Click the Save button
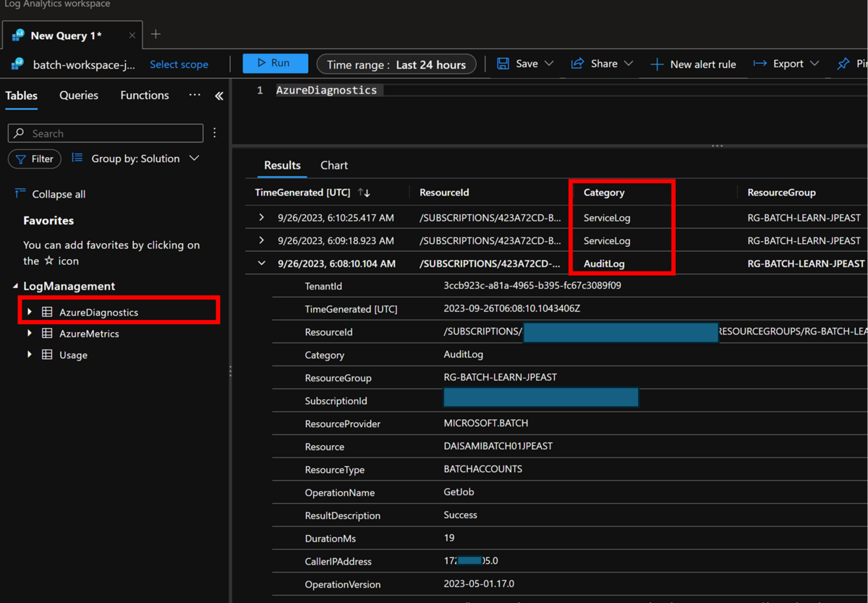The image size is (868, 603). point(518,64)
